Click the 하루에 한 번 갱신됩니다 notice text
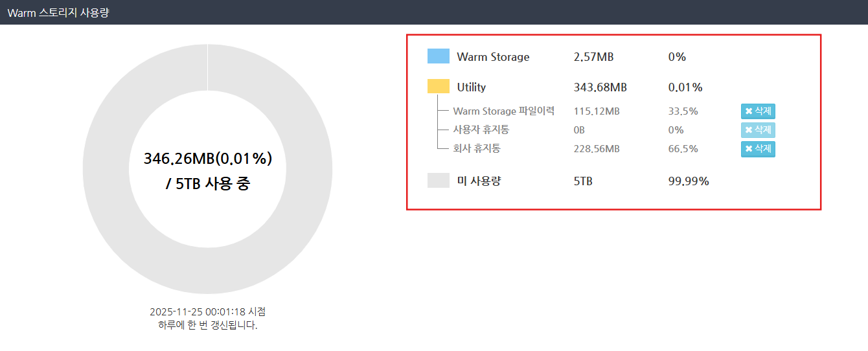 207,325
